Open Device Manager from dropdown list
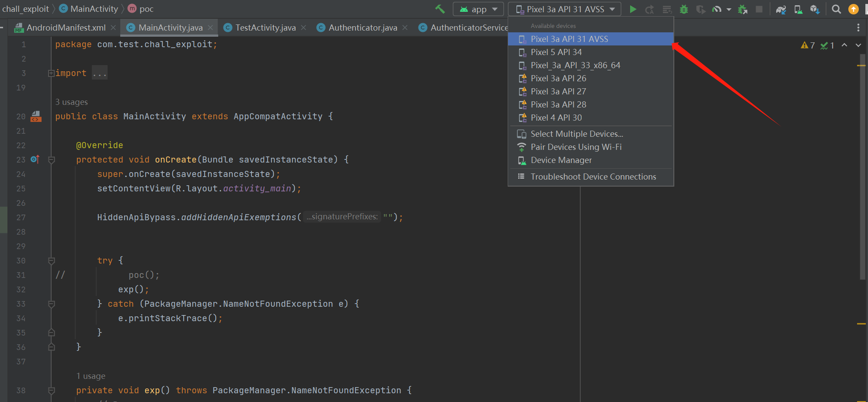 click(x=590, y=160)
